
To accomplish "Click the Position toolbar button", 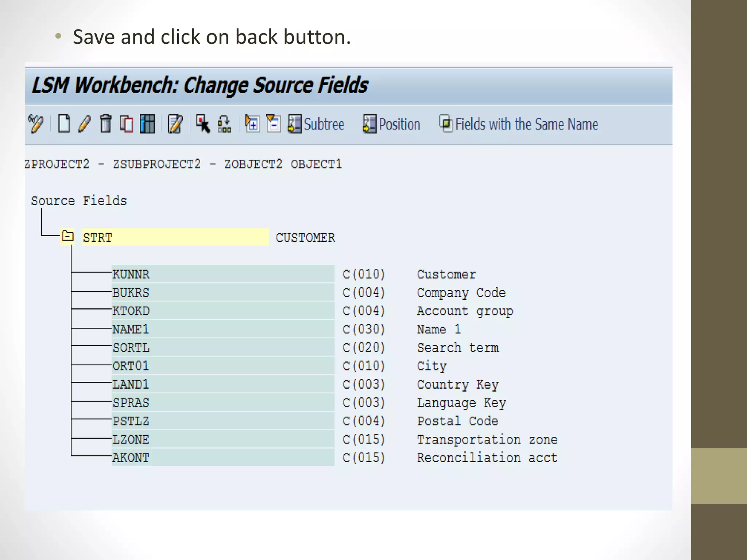I will tap(391, 124).
